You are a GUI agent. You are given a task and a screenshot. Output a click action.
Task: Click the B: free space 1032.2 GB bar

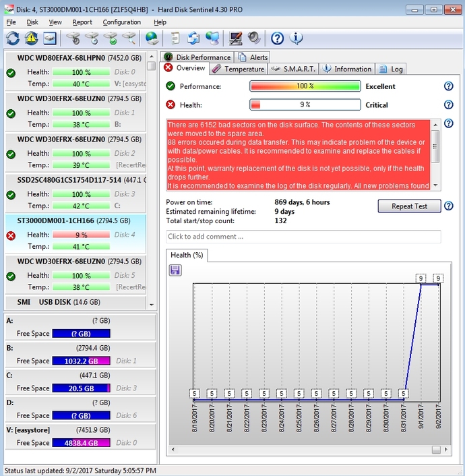pos(81,361)
